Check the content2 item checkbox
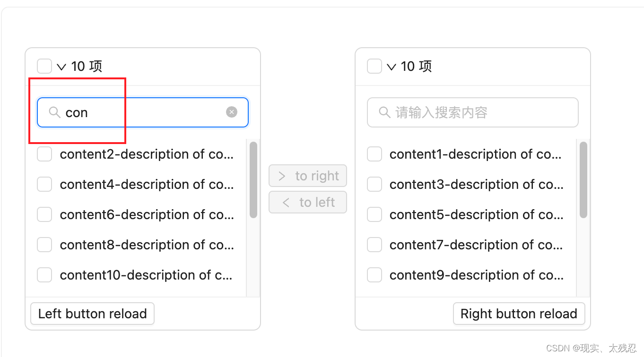Viewport: 644px width, 357px height. [x=44, y=154]
